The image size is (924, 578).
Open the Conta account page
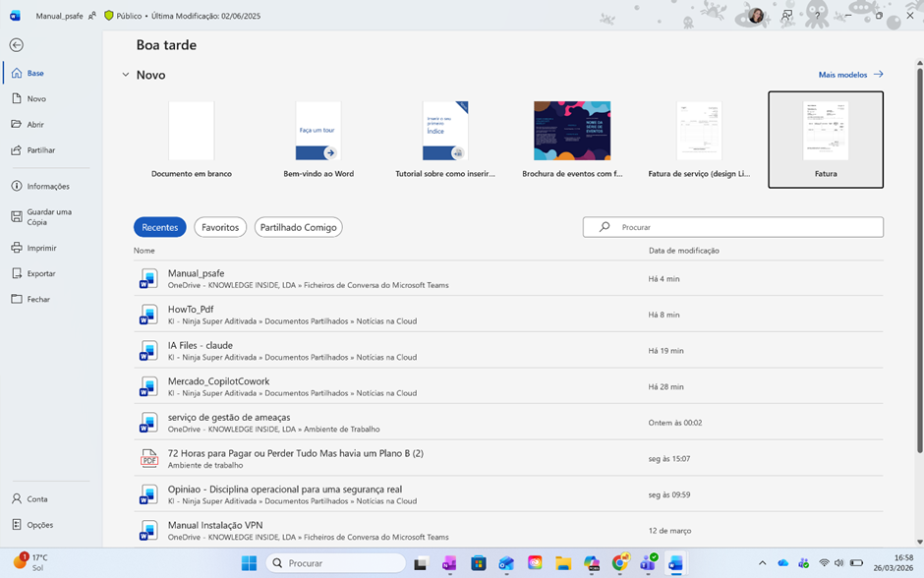(37, 499)
